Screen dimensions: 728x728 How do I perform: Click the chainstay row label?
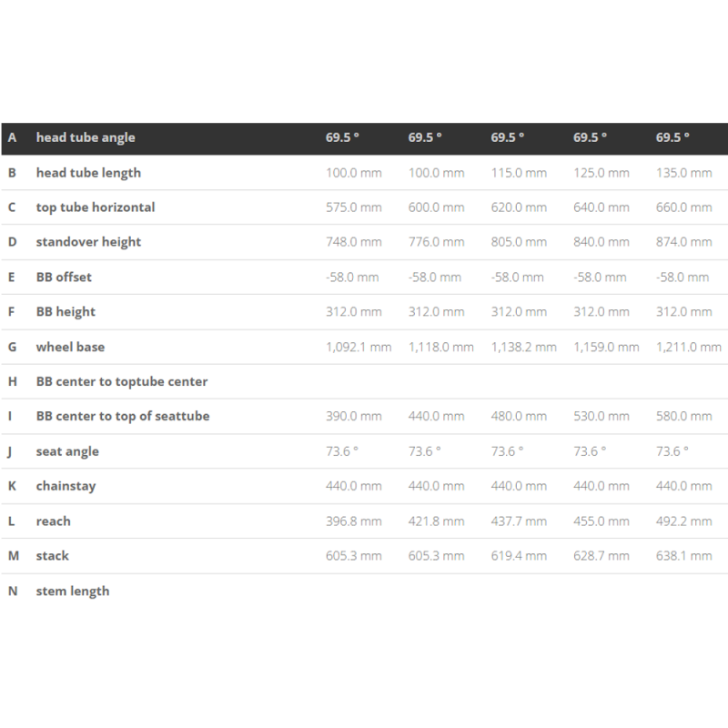tap(66, 486)
